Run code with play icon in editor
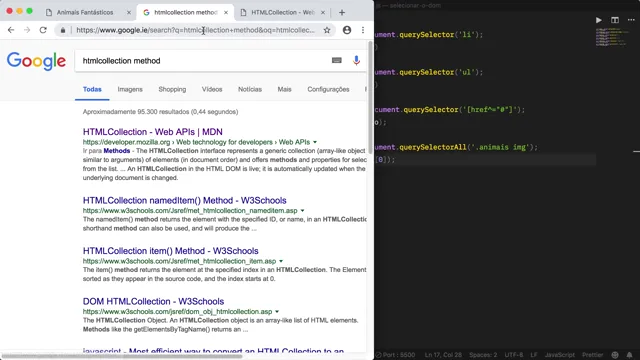Image resolution: width=640 pixels, height=360 pixels. click(598, 20)
